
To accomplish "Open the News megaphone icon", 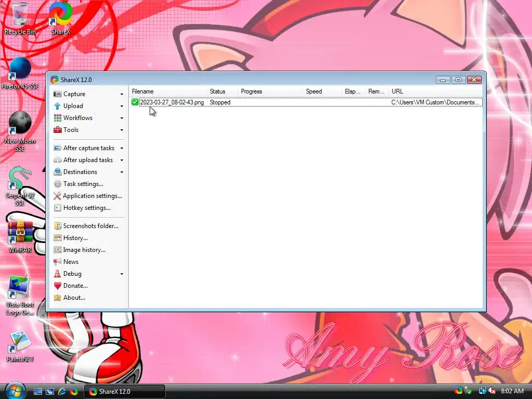I will tap(57, 262).
